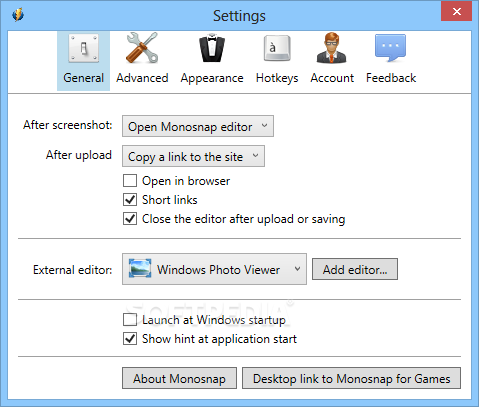Enable Launch at Windows startup checkbox
The image size is (479, 407).
130,319
